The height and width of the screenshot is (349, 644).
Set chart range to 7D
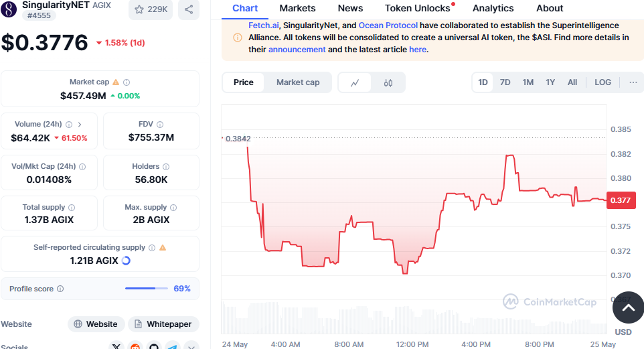[505, 82]
